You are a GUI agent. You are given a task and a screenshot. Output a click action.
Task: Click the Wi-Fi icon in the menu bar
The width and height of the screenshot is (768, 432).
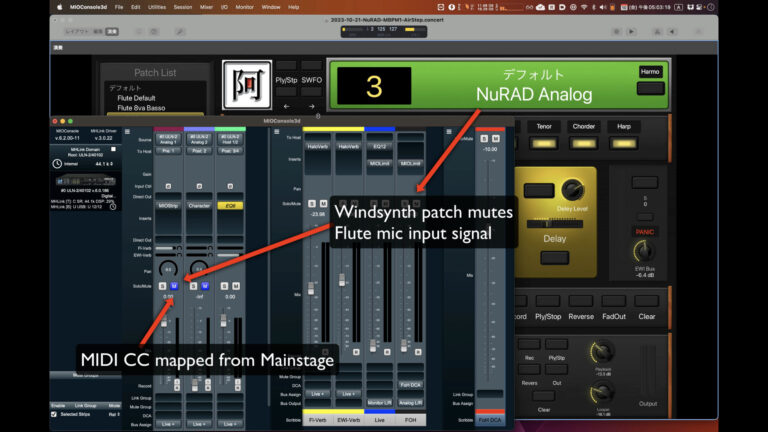pyautogui.click(x=584, y=7)
